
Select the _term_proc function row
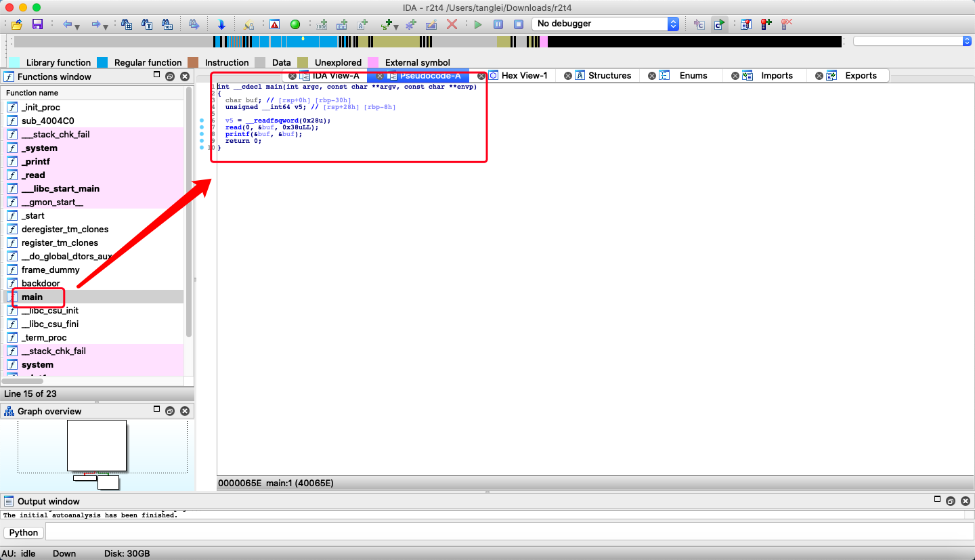coord(93,337)
